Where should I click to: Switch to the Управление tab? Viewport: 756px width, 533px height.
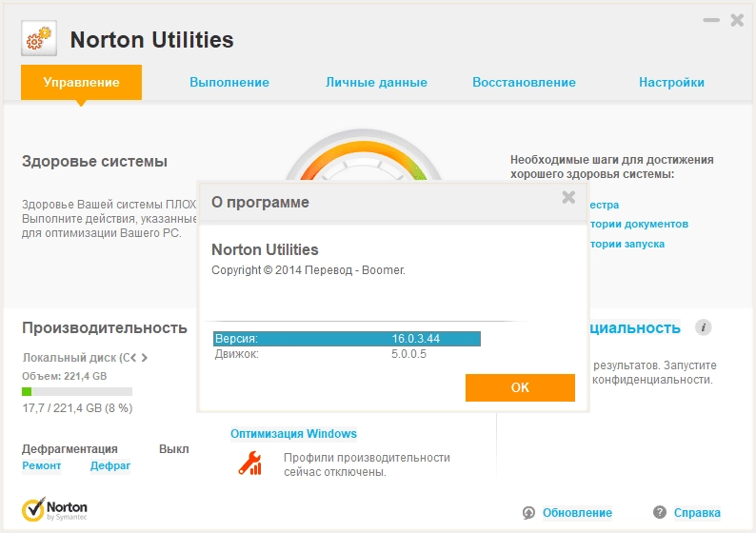81,83
